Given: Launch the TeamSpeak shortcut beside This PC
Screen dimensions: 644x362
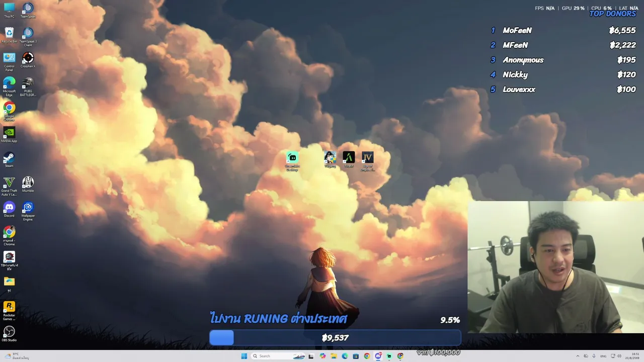Looking at the screenshot, I should (x=28, y=10).
